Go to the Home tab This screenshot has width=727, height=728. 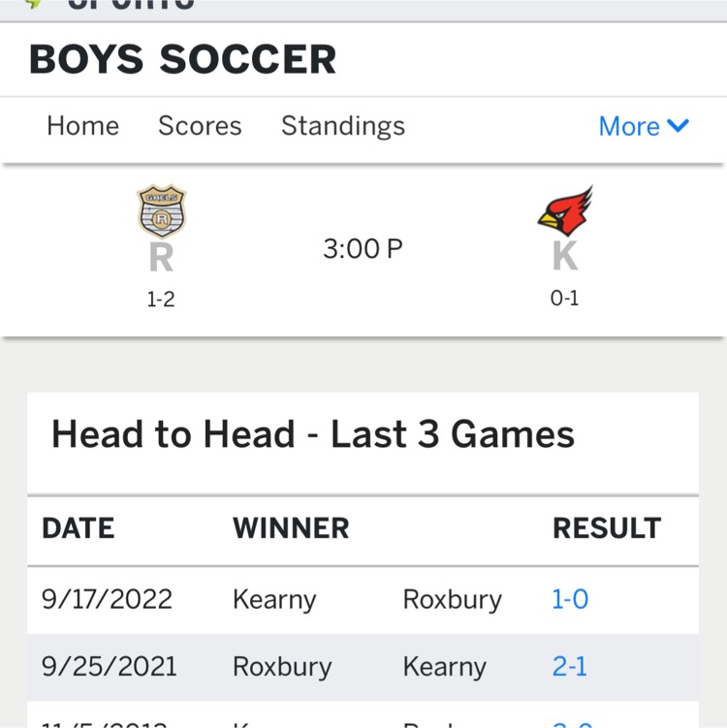point(83,126)
